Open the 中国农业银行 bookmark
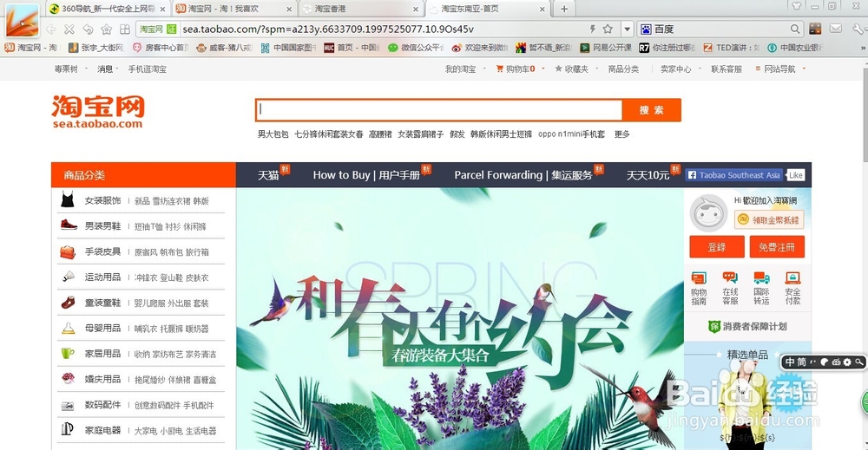 coord(795,48)
